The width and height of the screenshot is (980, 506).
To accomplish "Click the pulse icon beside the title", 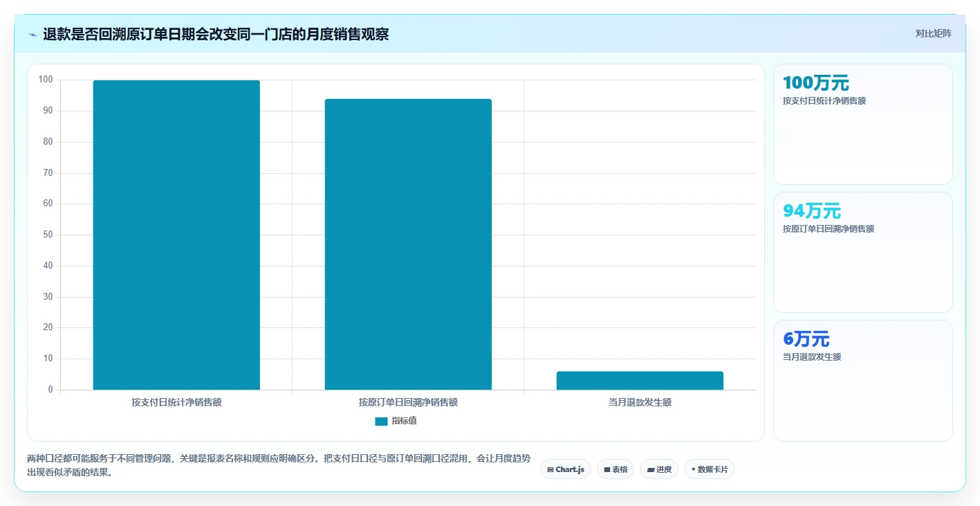I will (x=33, y=35).
